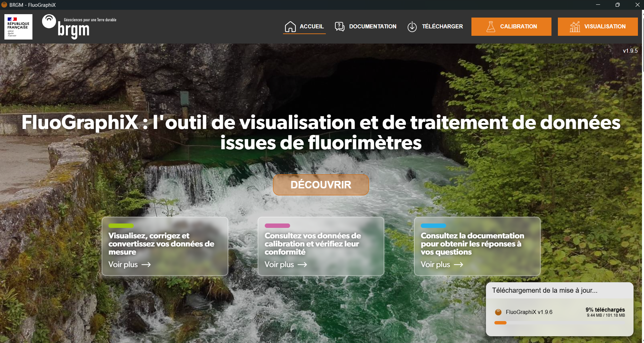This screenshot has width=644, height=343.
Task: Open the Télécharger menu label
Action: click(442, 26)
